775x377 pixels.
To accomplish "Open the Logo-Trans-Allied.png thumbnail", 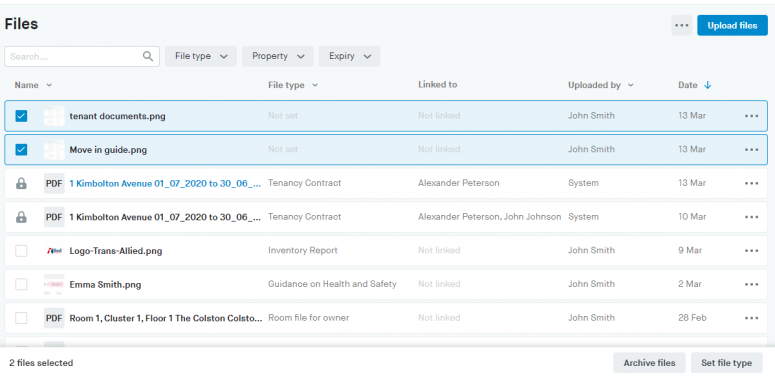I will (54, 251).
